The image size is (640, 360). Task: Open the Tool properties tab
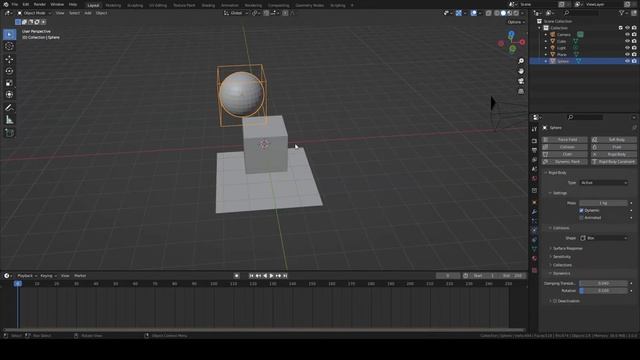coord(534,129)
